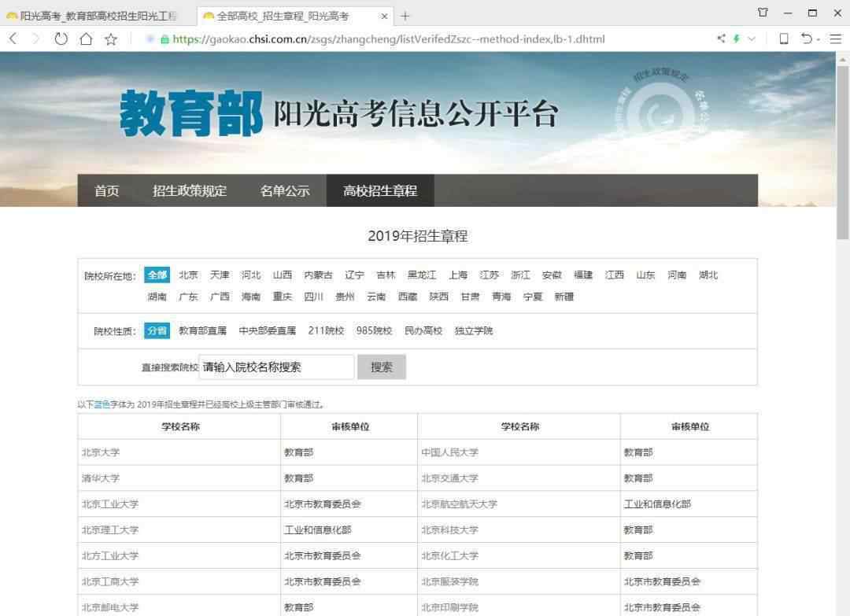The width and height of the screenshot is (850, 616).
Task: Filter schools by 四川
Action: pyautogui.click(x=313, y=297)
